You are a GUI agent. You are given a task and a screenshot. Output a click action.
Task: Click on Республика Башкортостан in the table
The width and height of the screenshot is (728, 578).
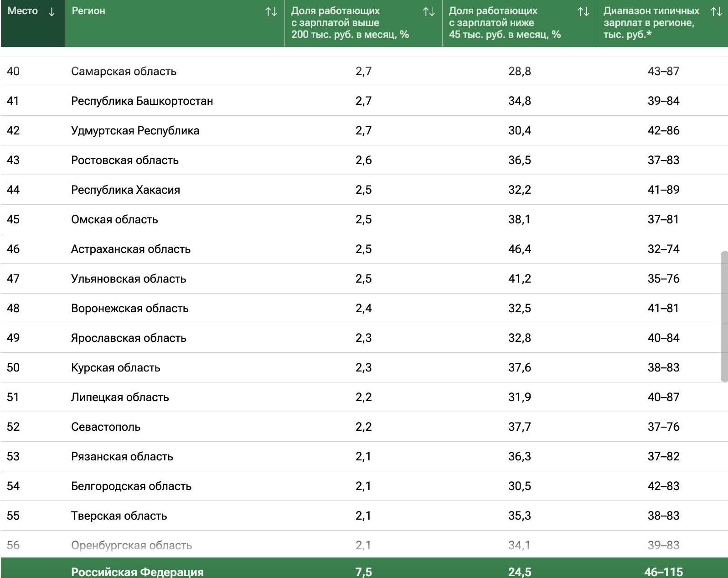142,101
